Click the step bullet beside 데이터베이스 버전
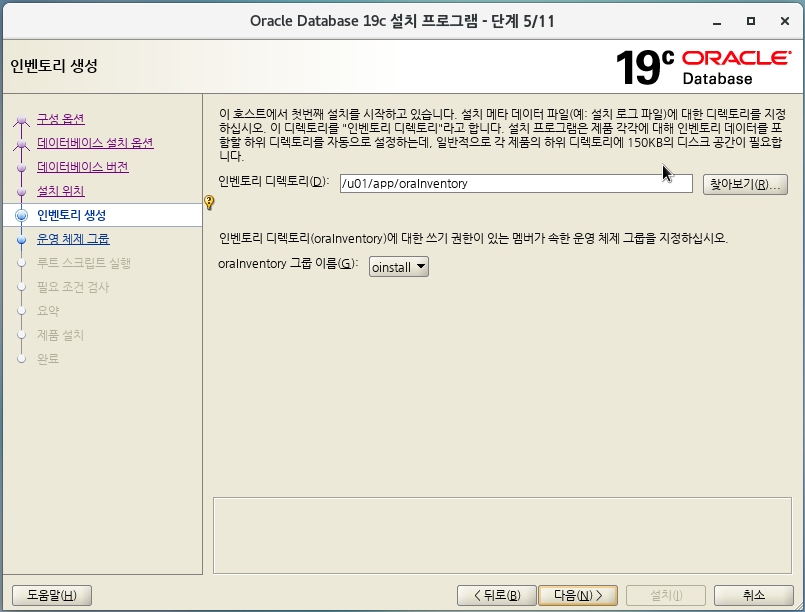This screenshot has height=612, width=805. [21, 168]
